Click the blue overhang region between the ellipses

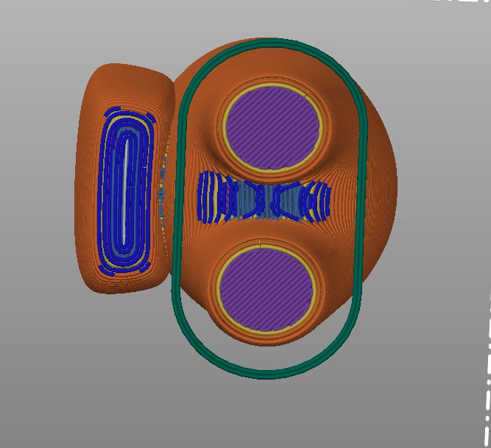tap(264, 197)
